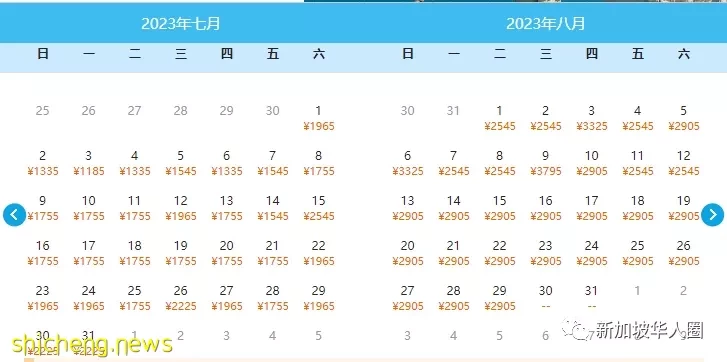Click August 31 with no price
The width and height of the screenshot is (727, 362).
coord(592,298)
